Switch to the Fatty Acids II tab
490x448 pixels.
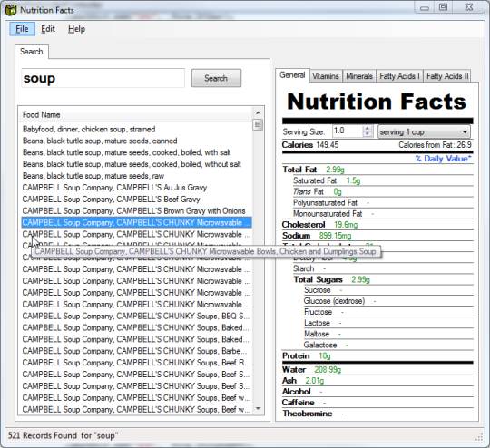tap(447, 76)
